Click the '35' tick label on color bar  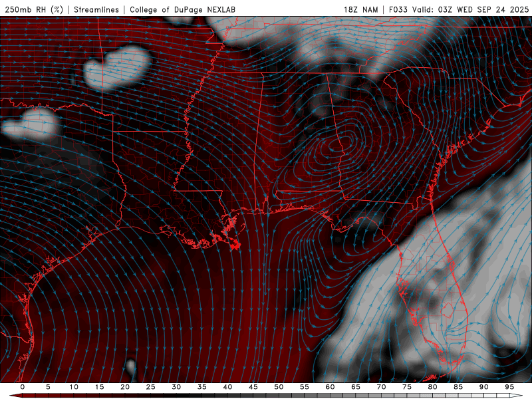tap(202, 387)
